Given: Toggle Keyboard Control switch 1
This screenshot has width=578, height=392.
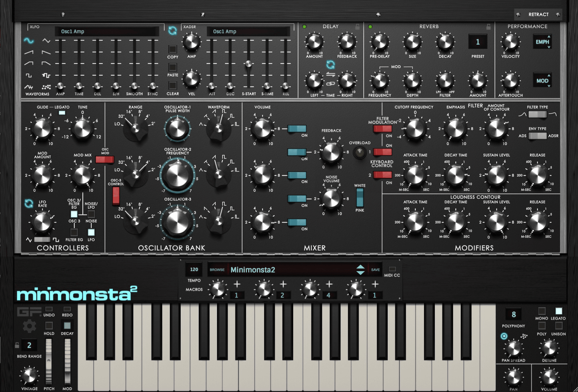Looking at the screenshot, I should pyautogui.click(x=382, y=152).
